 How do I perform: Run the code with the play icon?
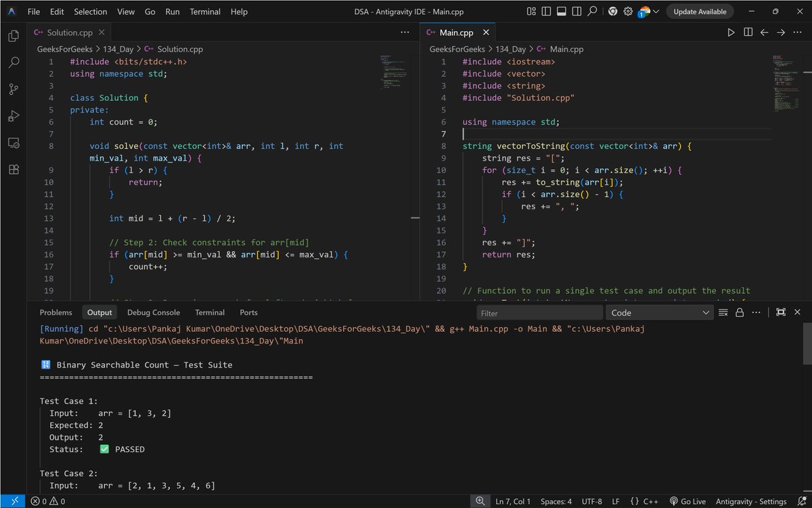(731, 32)
